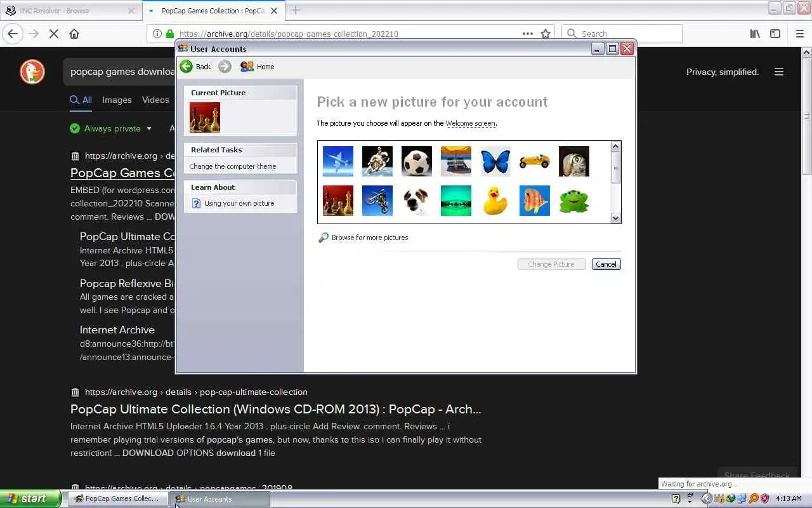The height and width of the screenshot is (508, 812).
Task: Click the picture list scrollbar thumb
Action: click(615, 166)
